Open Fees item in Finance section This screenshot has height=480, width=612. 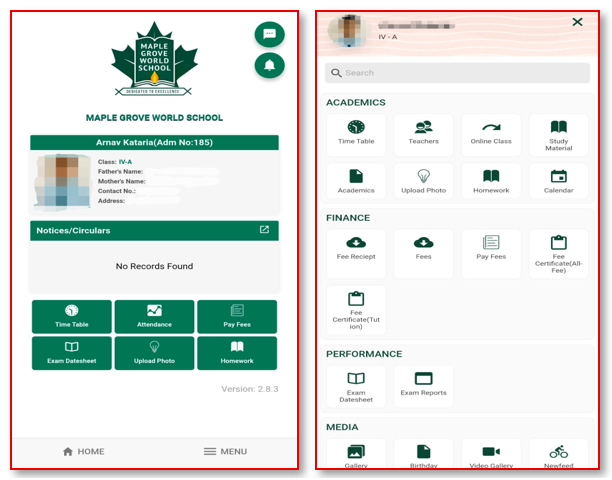[423, 254]
